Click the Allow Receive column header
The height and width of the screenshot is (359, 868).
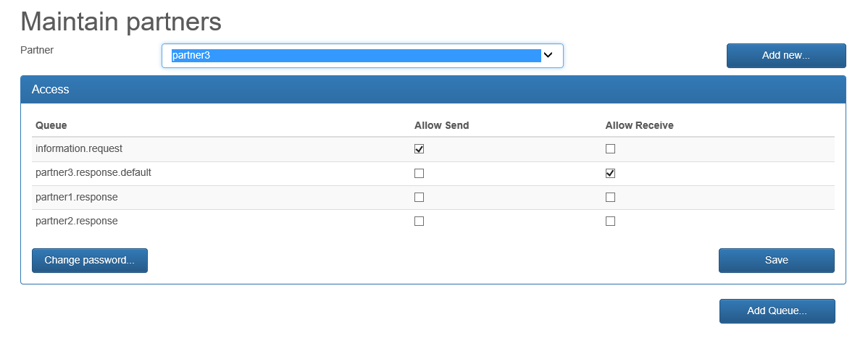tap(639, 125)
